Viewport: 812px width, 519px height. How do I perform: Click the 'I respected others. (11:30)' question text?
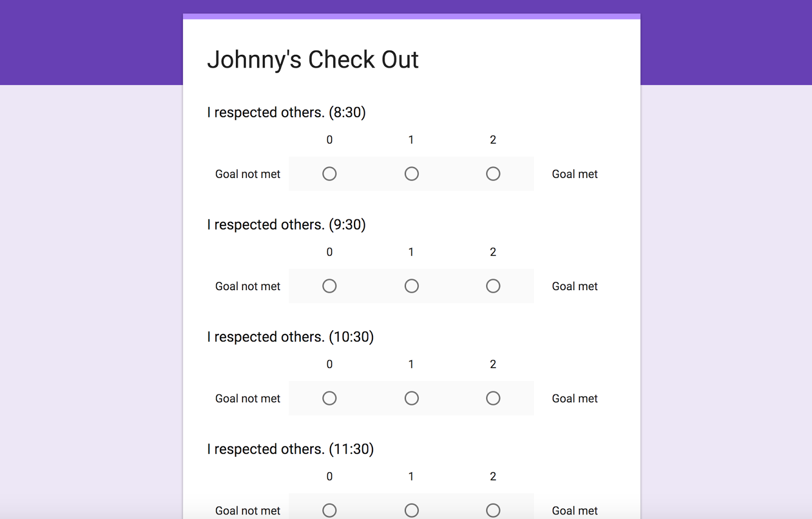coord(290,449)
